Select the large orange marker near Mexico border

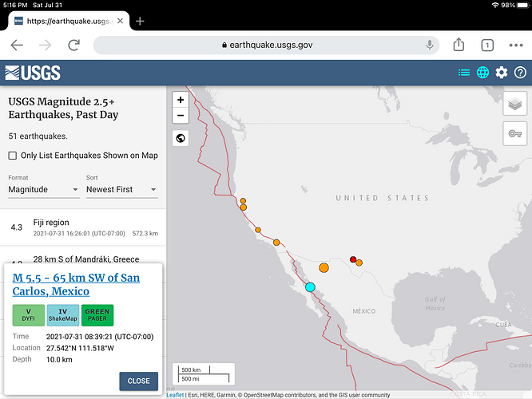click(324, 268)
